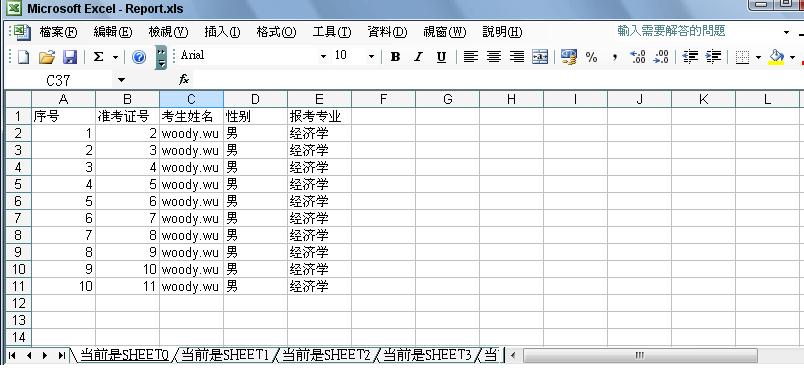Switch to the 当前是SHEET2 sheet tab

pyautogui.click(x=326, y=355)
